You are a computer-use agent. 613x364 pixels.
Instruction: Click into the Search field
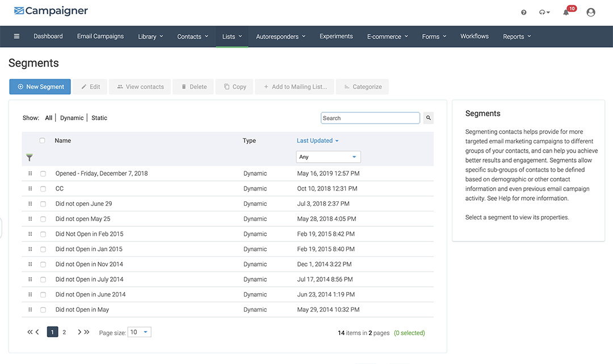point(370,118)
